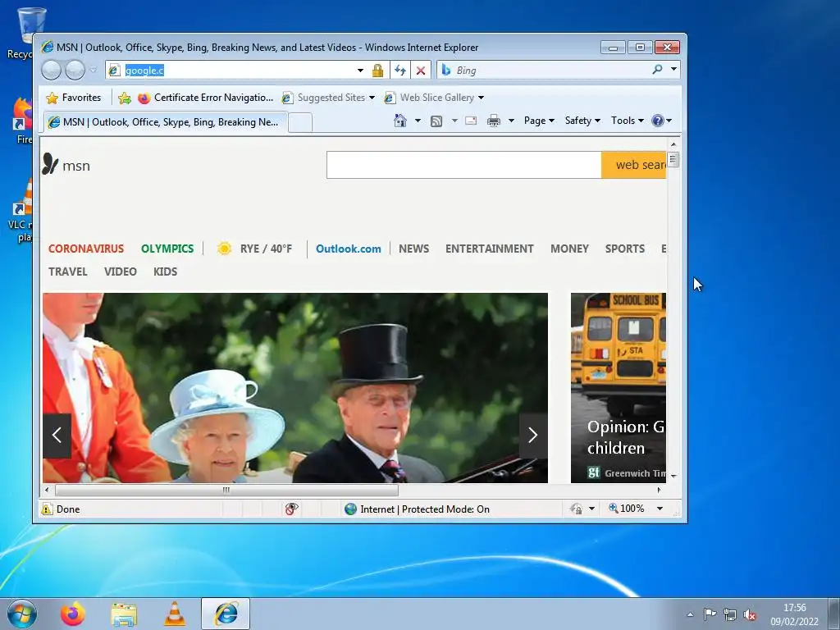840x630 pixels.
Task: Click the warning icon in status bar
Action: pos(47,509)
